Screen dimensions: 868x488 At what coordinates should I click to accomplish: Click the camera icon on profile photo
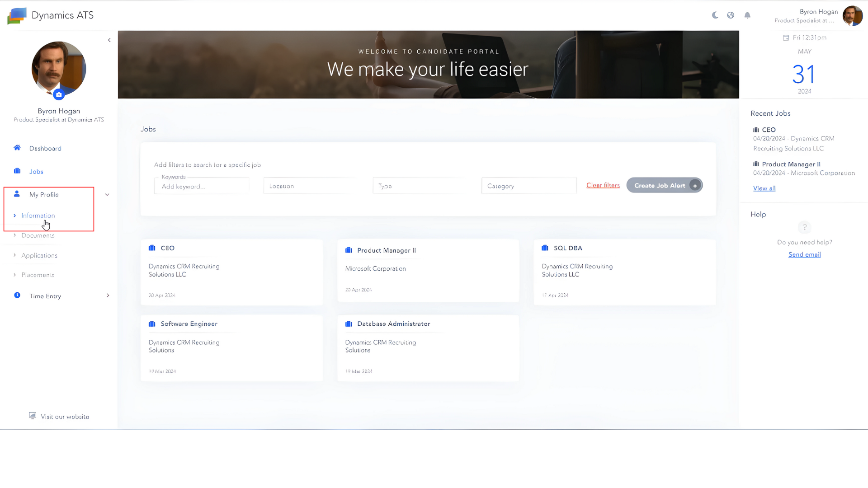[x=59, y=95]
